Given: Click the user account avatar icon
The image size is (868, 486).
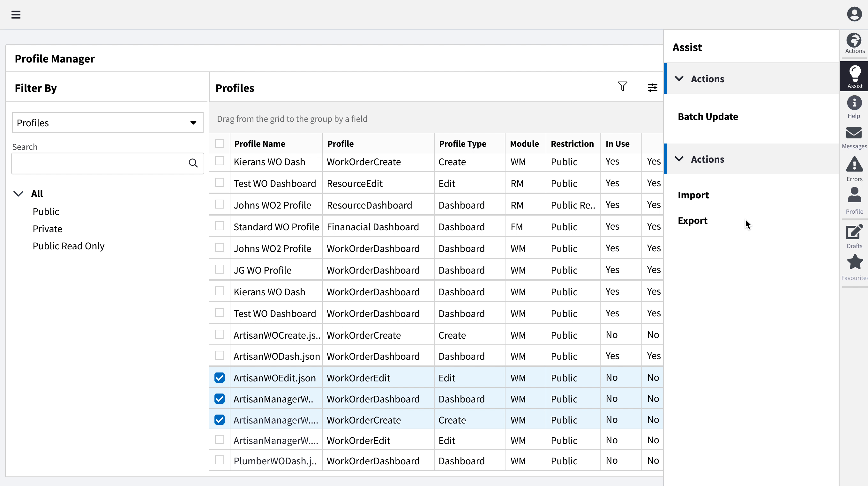Looking at the screenshot, I should click(854, 14).
